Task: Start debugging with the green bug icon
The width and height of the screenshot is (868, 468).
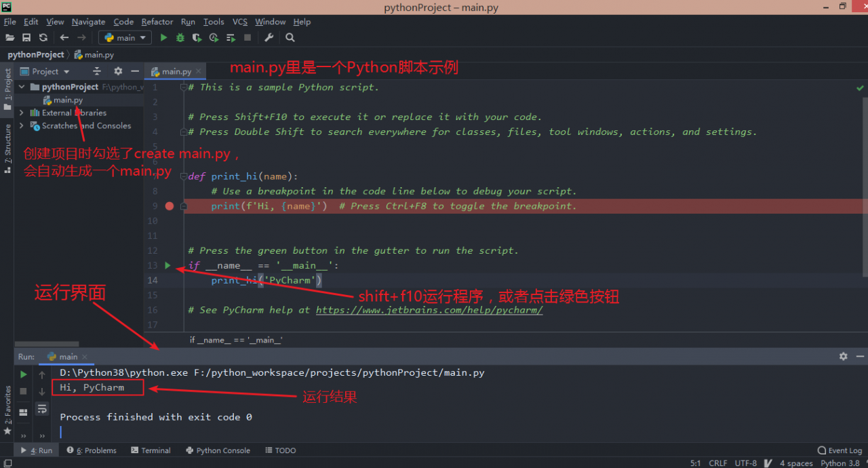Action: point(180,38)
